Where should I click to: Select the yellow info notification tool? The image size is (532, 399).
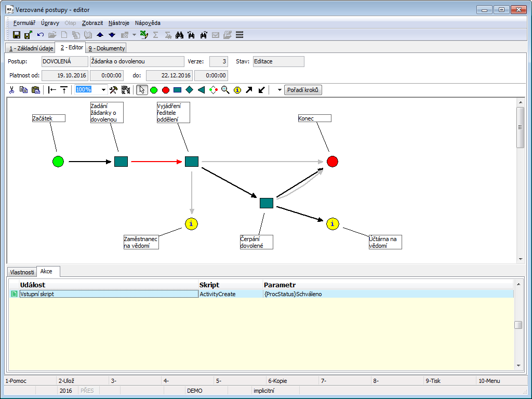coord(237,90)
